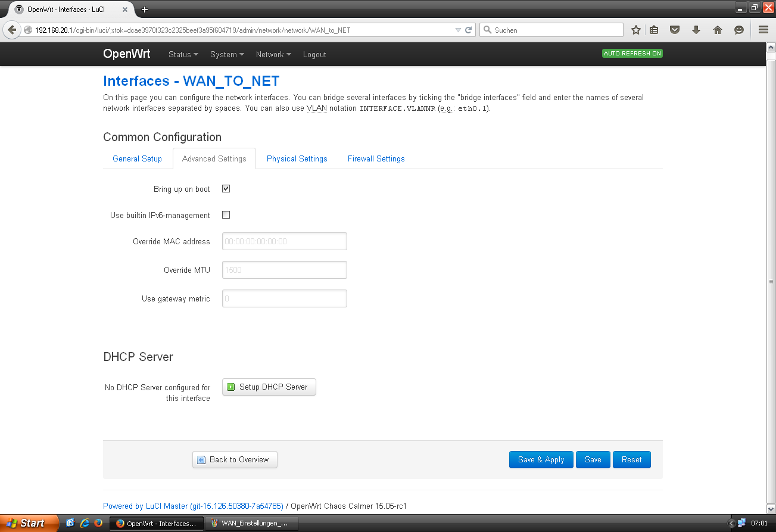Screen dimensions: 776x532
Task: Bookmark this page with the star icon
Action: [636, 30]
